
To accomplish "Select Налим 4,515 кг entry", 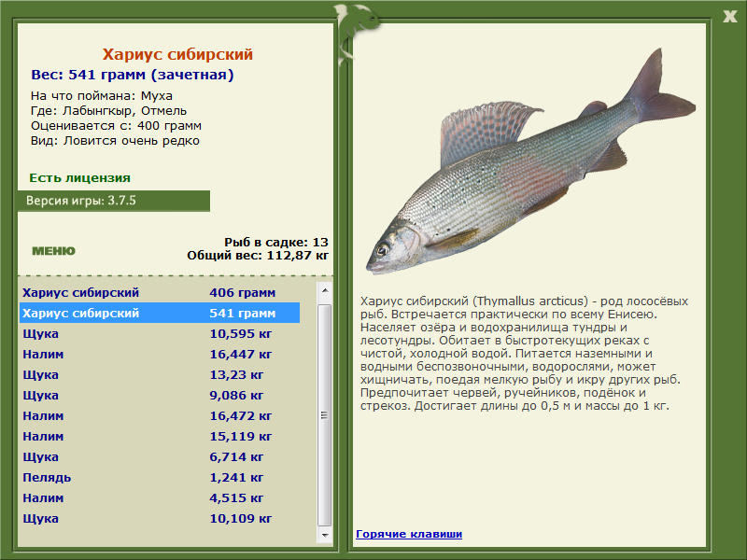I will [160, 497].
